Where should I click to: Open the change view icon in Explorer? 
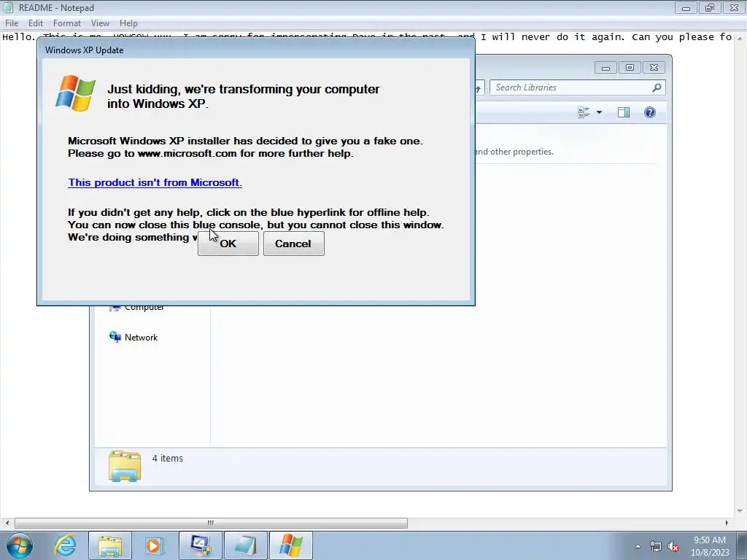pyautogui.click(x=584, y=112)
